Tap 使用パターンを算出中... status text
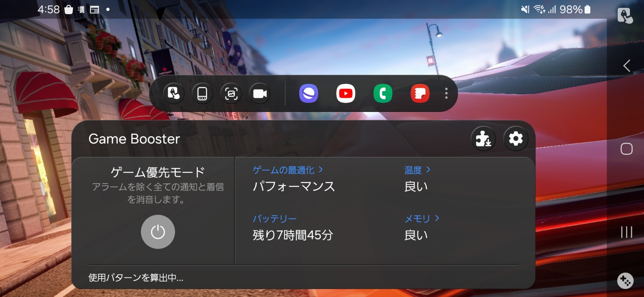The image size is (644, 297). pyautogui.click(x=136, y=278)
